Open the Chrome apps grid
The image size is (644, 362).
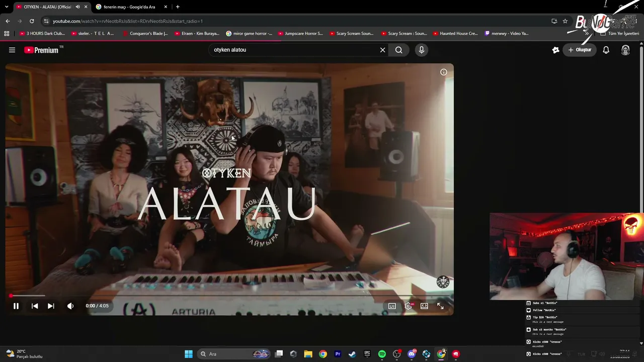tap(7, 34)
